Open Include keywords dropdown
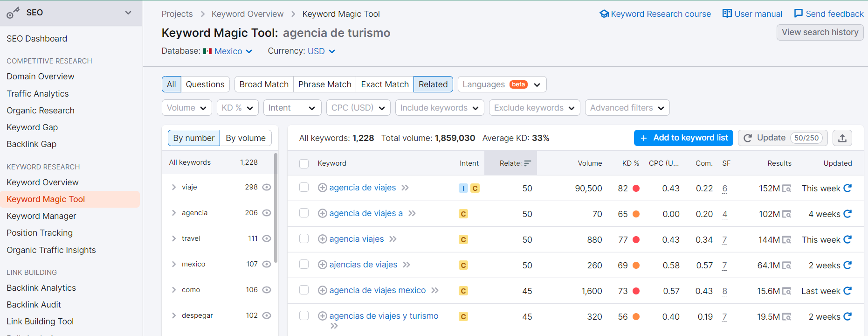The width and height of the screenshot is (868, 336). pos(440,108)
